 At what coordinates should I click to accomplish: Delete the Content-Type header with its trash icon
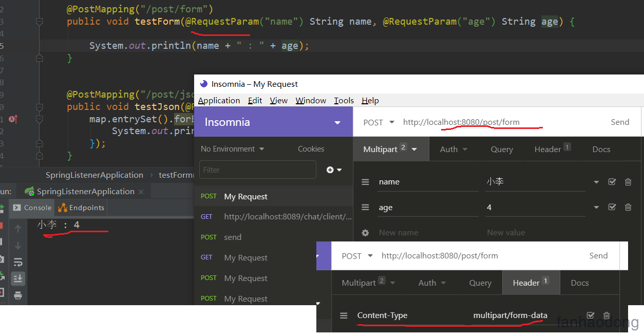[607, 315]
